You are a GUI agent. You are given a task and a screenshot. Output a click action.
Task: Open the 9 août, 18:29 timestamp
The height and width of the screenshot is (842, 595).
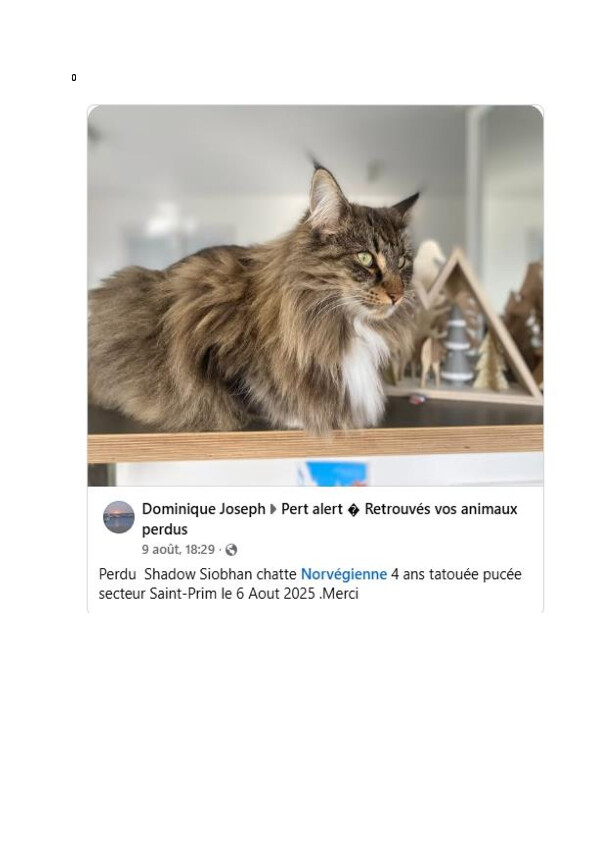pyautogui.click(x=178, y=550)
